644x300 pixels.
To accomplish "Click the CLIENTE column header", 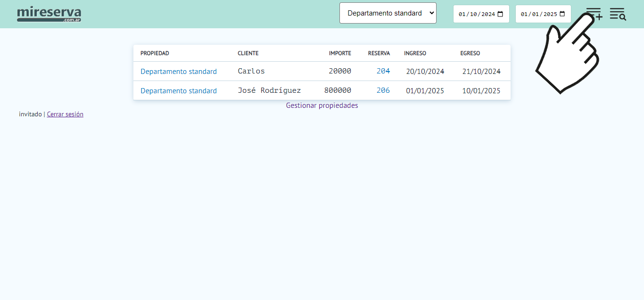I will (x=248, y=53).
